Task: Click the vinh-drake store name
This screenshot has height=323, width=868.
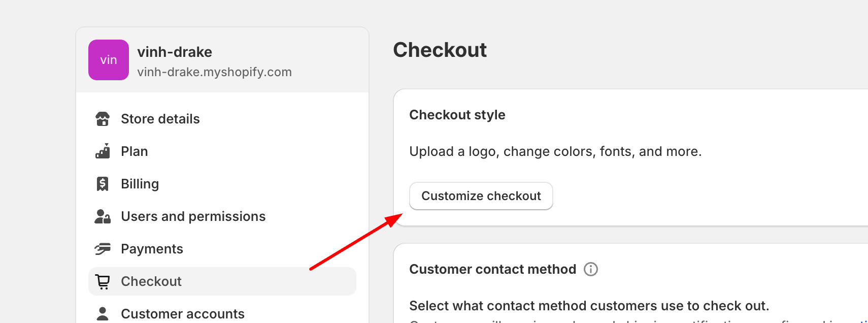Action: pyautogui.click(x=175, y=52)
